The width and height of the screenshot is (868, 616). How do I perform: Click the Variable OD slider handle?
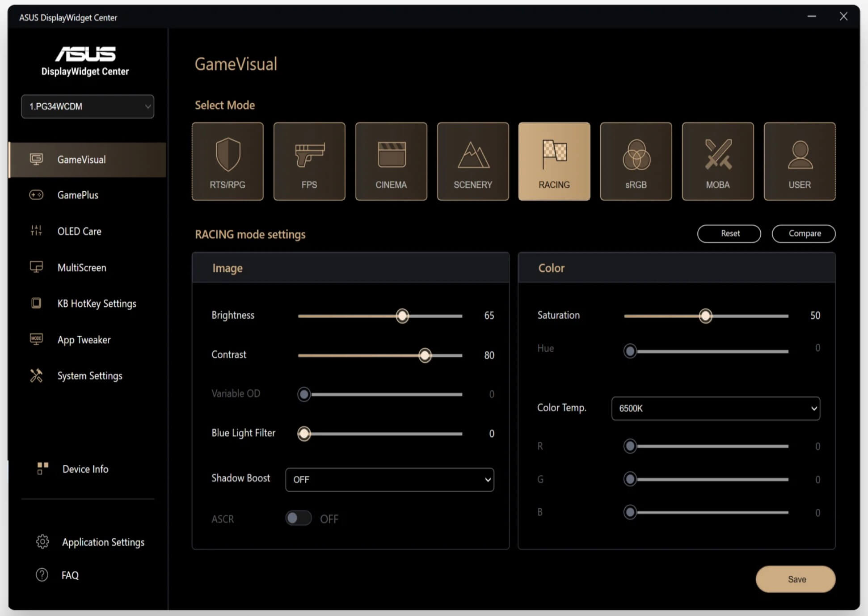[304, 394]
